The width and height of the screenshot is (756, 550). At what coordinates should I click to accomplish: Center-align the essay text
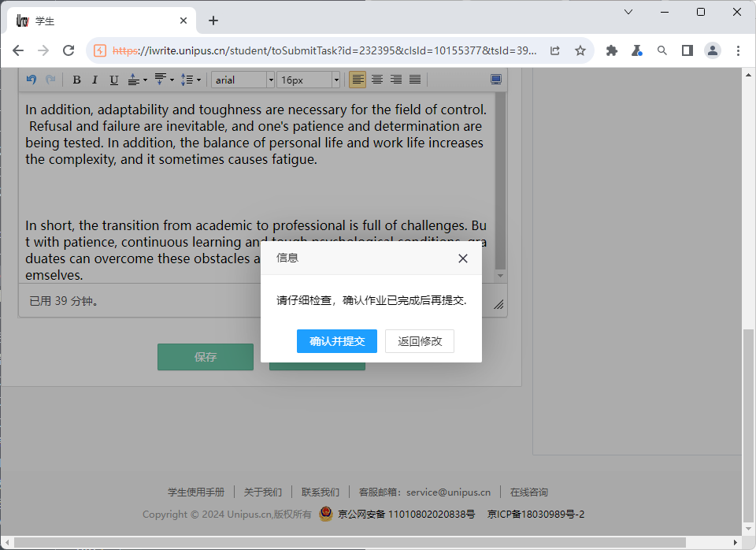[376, 79]
